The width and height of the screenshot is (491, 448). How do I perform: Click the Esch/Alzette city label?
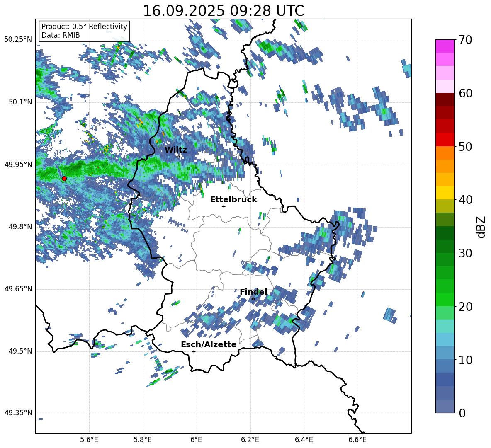point(209,344)
